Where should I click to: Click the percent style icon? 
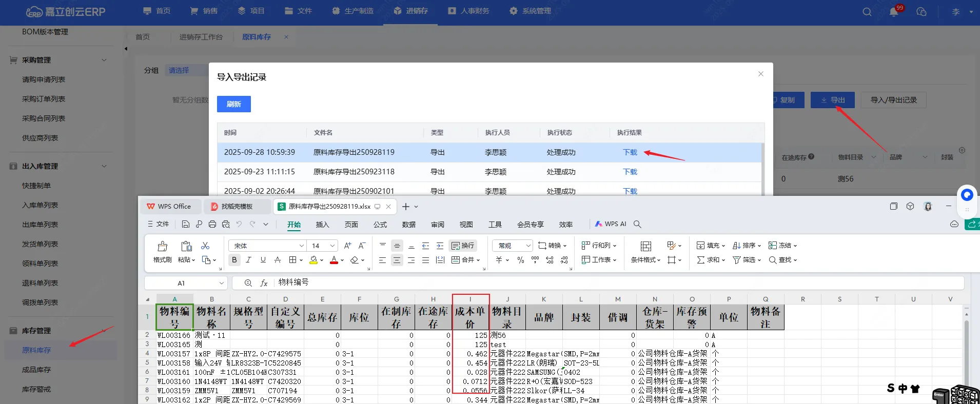point(521,260)
